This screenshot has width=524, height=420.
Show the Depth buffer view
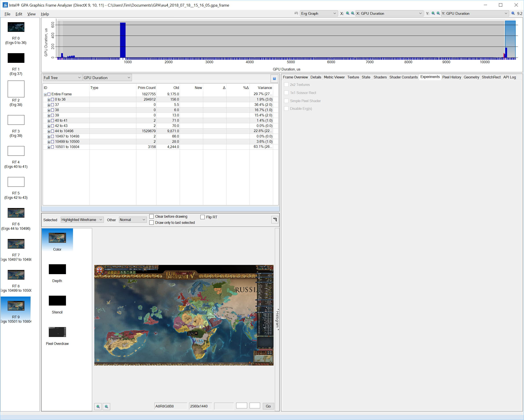tap(57, 269)
